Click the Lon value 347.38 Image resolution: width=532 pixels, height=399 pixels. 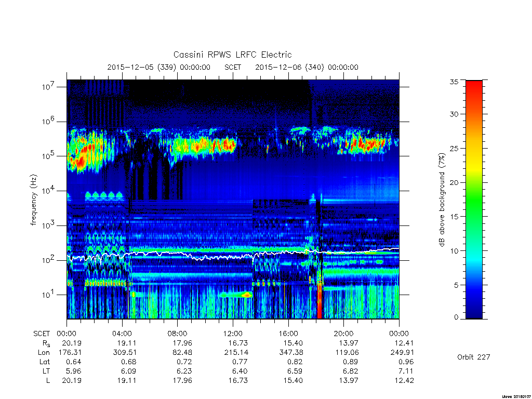pyautogui.click(x=292, y=353)
